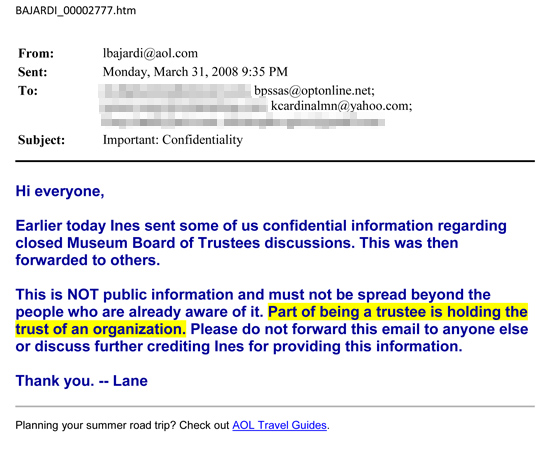Click the To: field label
This screenshot has height=449, width=550.
28,91
